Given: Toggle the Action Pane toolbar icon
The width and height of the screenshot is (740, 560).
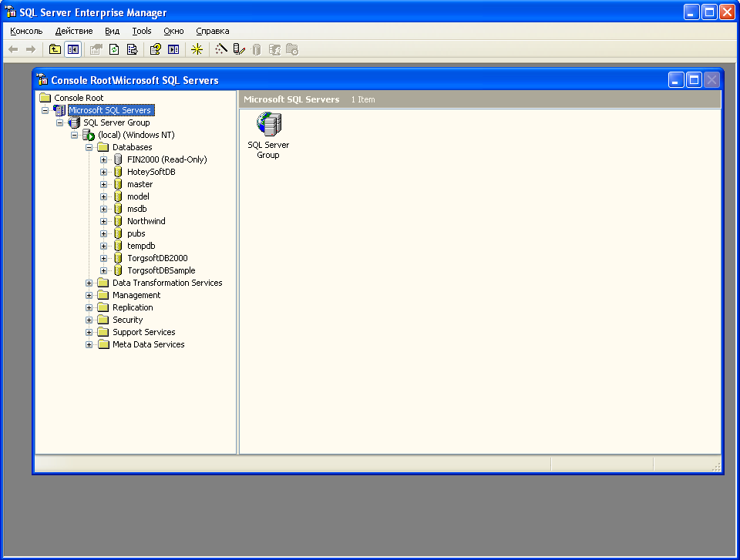Looking at the screenshot, I should tap(173, 49).
